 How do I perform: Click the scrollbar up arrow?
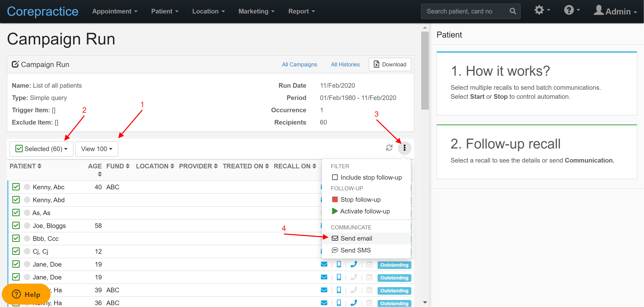(425, 28)
